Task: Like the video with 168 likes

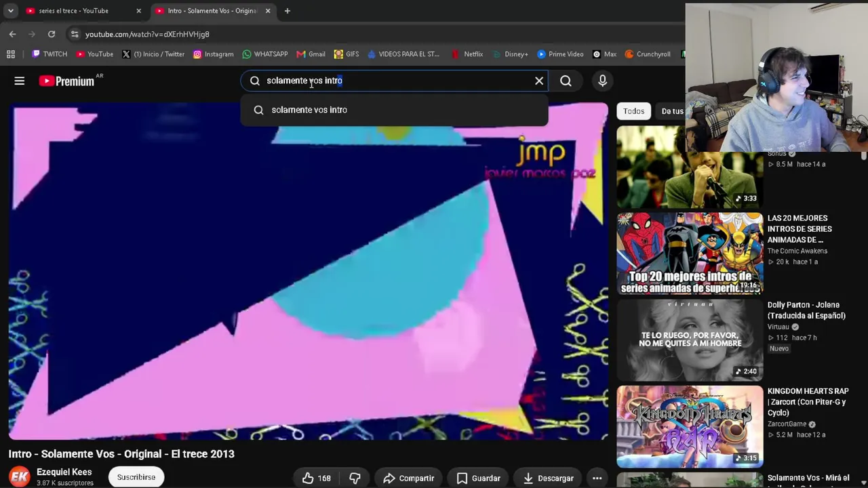Action: pos(317,478)
